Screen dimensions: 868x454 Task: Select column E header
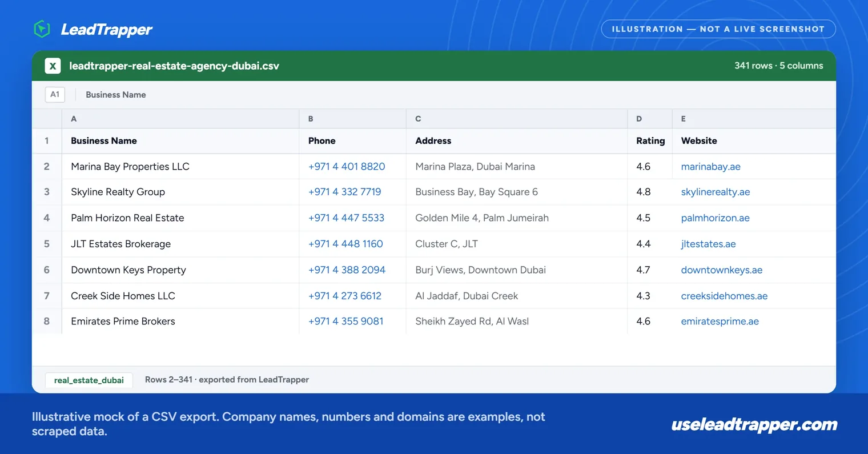pyautogui.click(x=754, y=119)
